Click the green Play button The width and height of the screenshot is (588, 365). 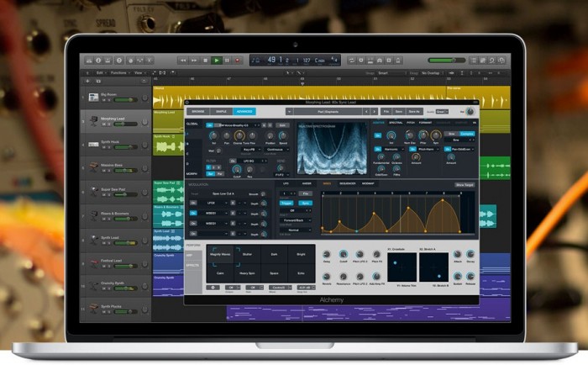tap(216, 60)
